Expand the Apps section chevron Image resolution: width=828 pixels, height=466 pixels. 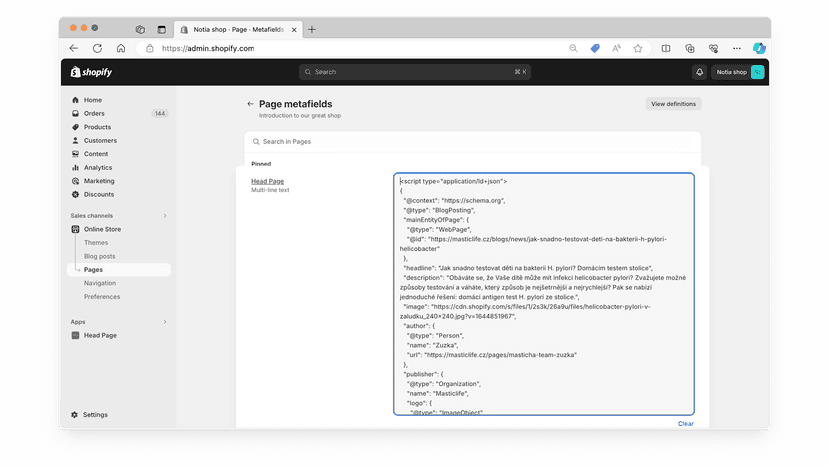point(165,322)
